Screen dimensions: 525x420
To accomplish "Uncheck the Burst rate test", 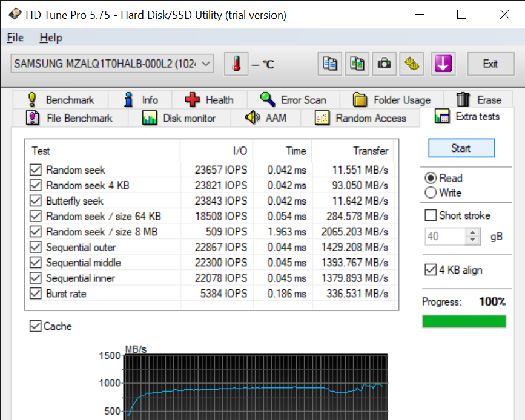I will click(36, 294).
